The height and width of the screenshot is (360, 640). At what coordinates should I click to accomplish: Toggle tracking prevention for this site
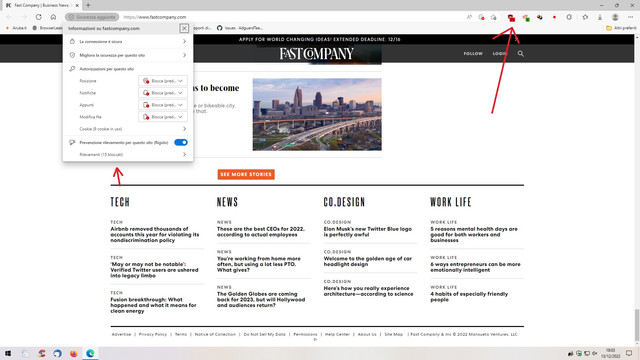[x=181, y=142]
